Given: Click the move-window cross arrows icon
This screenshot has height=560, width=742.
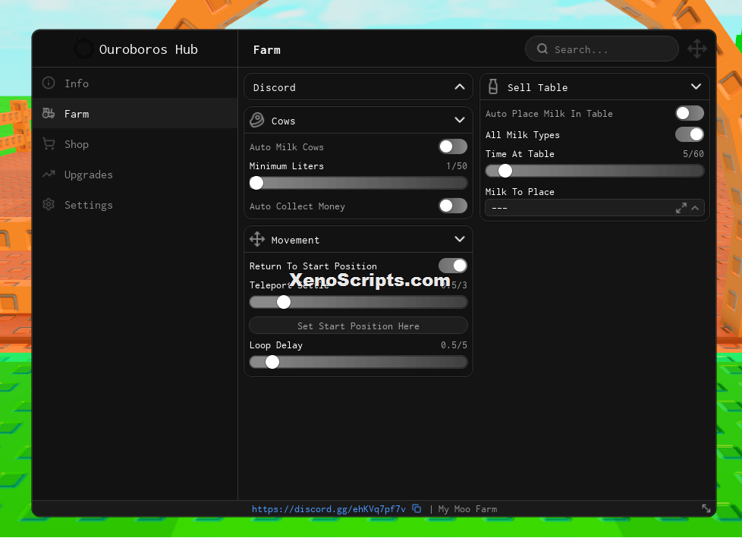Looking at the screenshot, I should coord(697,49).
